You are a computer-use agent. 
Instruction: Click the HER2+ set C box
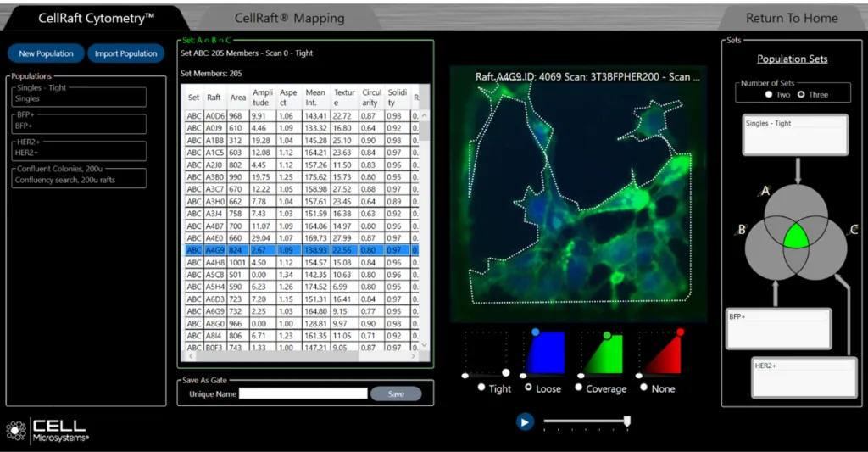804,377
